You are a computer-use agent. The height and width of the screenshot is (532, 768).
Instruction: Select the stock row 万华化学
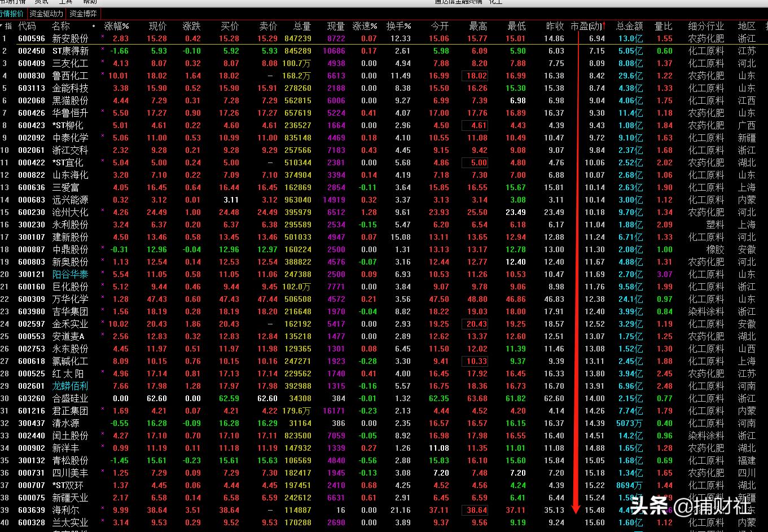tap(70, 299)
